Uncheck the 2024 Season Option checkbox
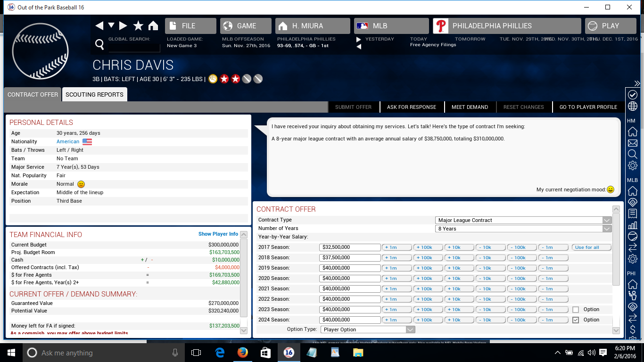The width and height of the screenshot is (644, 362). pyautogui.click(x=576, y=320)
